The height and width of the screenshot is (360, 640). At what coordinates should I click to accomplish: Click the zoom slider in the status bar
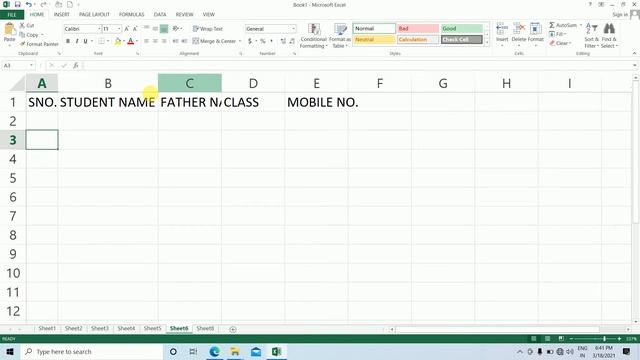(595, 339)
